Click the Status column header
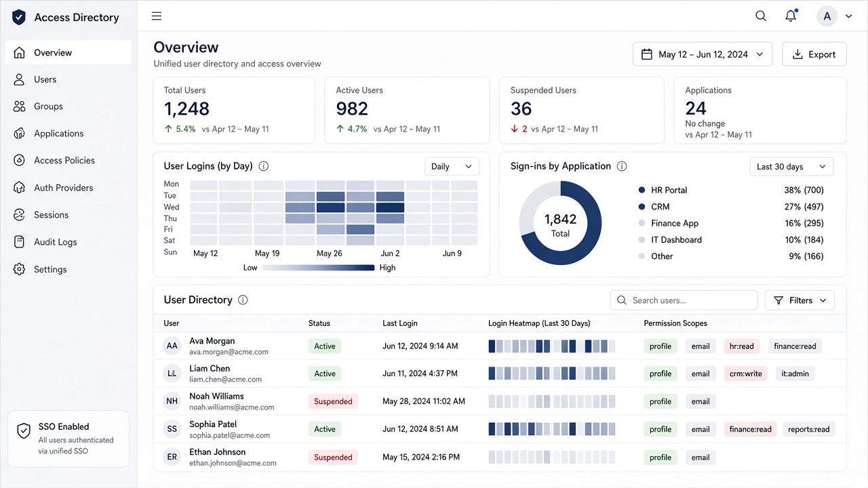Viewport: 868px width, 488px height. (x=319, y=323)
